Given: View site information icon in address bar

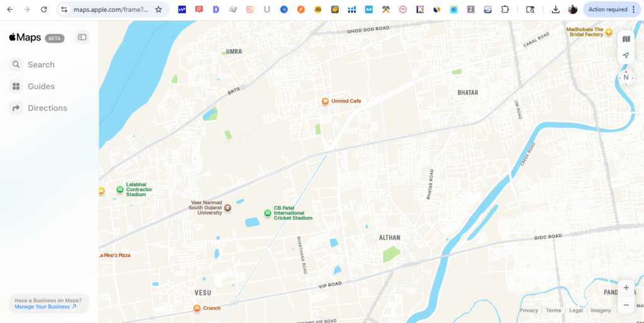Looking at the screenshot, I should tap(64, 9).
